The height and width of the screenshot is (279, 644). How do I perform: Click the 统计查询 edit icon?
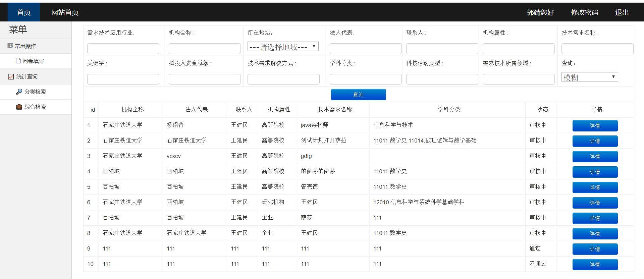click(x=11, y=76)
